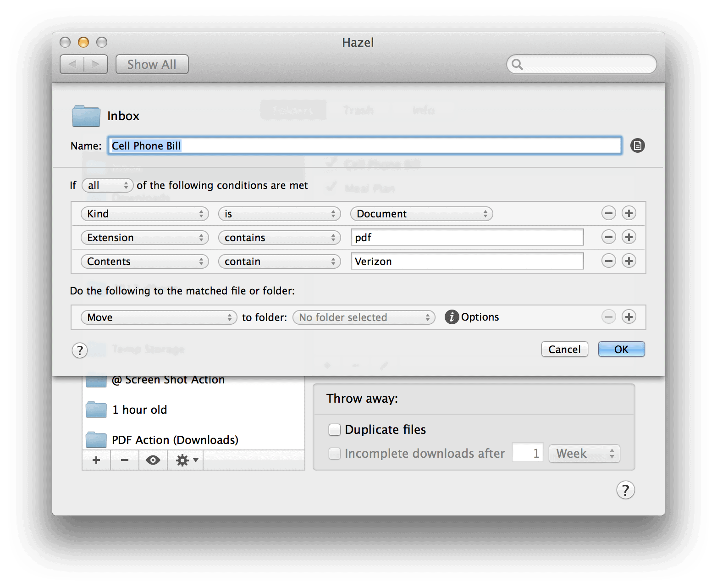Open help in the main Hazel window

click(625, 490)
